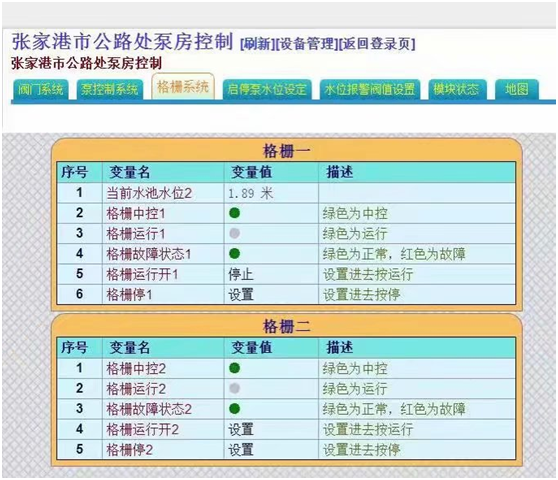Click 停止 value for 格栅运行开1
The width and height of the screenshot is (558, 480).
coord(241,274)
